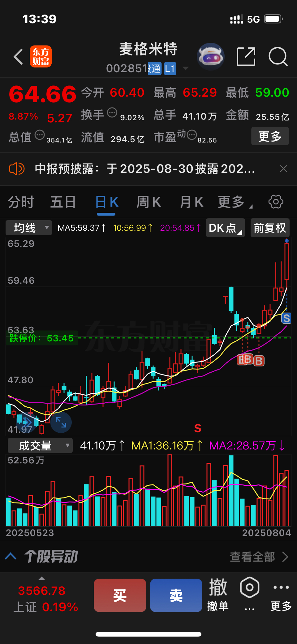Tap the 换手 info circle icon

112,113
